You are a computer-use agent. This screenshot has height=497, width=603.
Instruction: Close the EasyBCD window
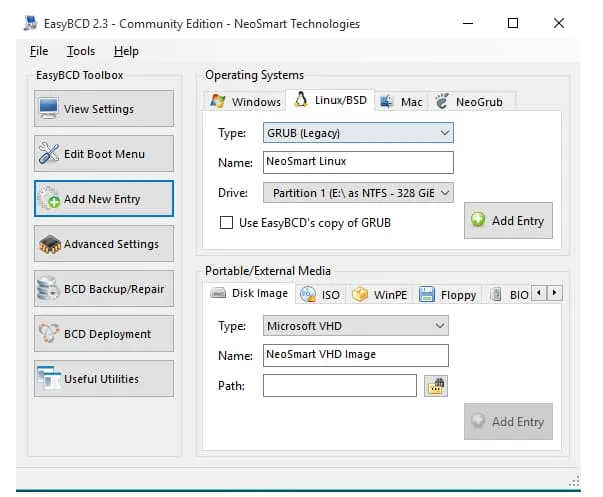(x=559, y=23)
